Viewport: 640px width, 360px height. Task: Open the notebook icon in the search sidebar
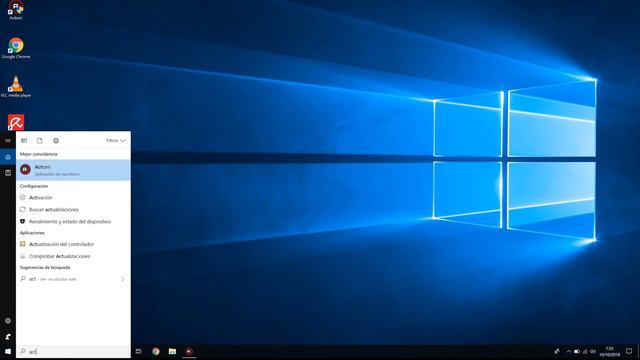pyautogui.click(x=8, y=173)
